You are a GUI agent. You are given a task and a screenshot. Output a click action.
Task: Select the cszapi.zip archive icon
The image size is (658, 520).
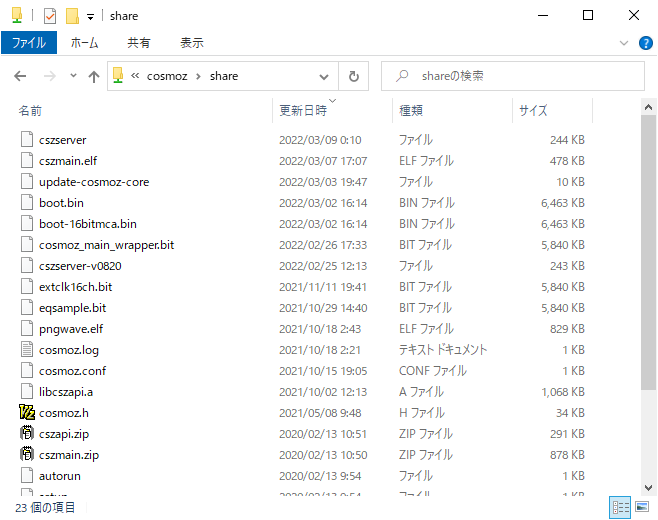[x=27, y=434]
